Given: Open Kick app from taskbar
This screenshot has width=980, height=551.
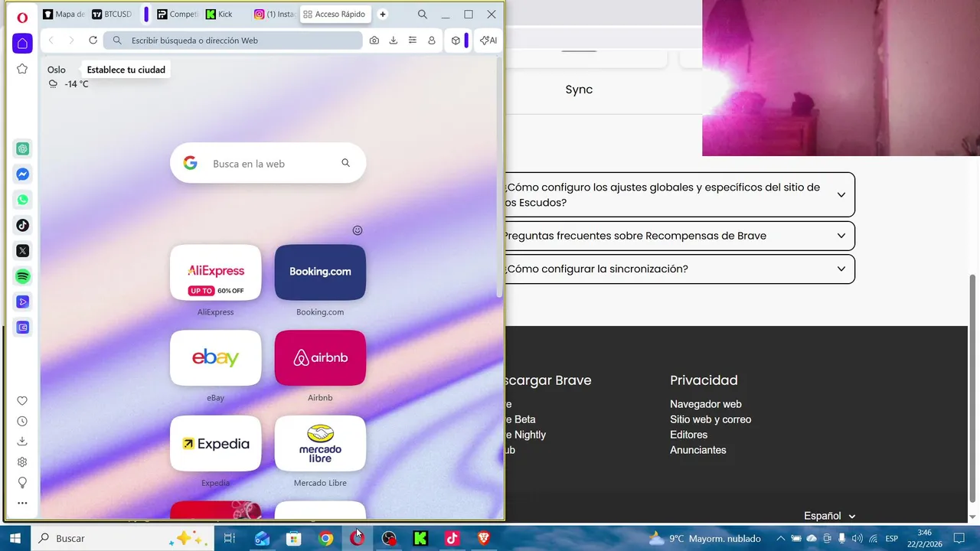Looking at the screenshot, I should coord(420,539).
